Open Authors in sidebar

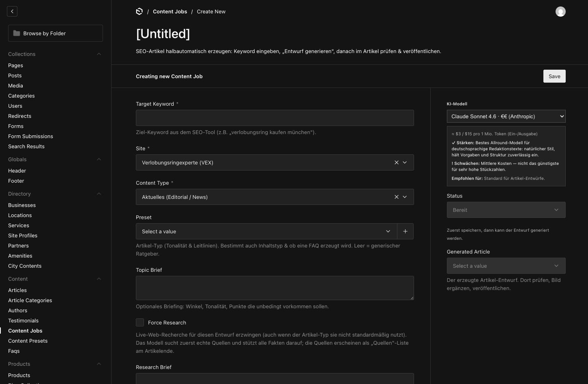[18, 310]
